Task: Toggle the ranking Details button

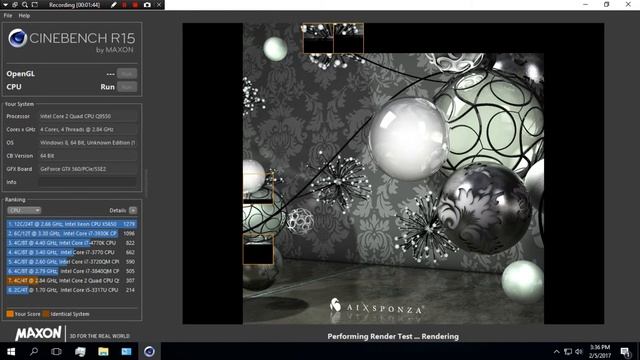Action: point(133,210)
